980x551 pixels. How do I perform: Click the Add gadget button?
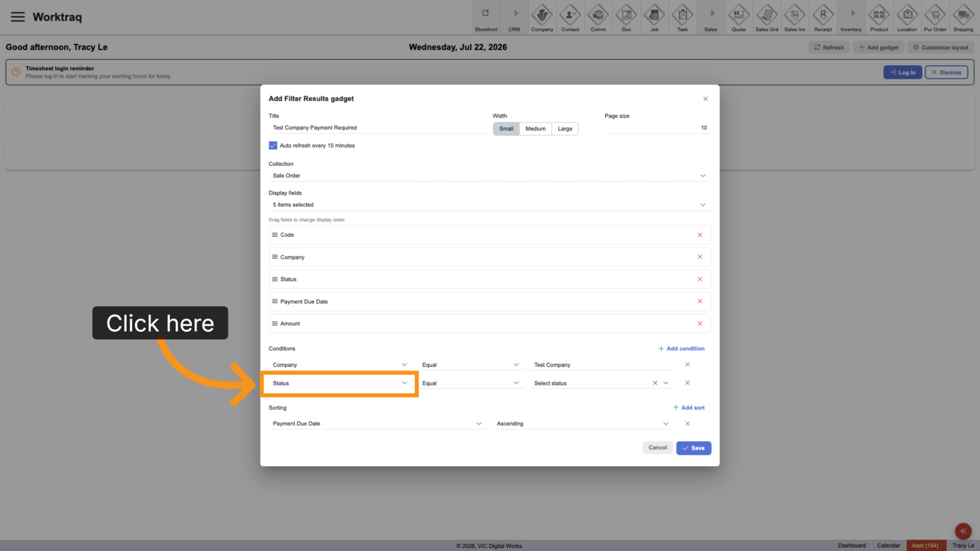click(878, 47)
